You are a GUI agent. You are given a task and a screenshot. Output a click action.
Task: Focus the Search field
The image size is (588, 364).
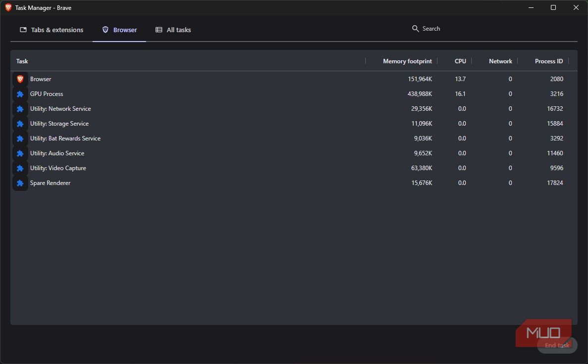click(x=431, y=29)
